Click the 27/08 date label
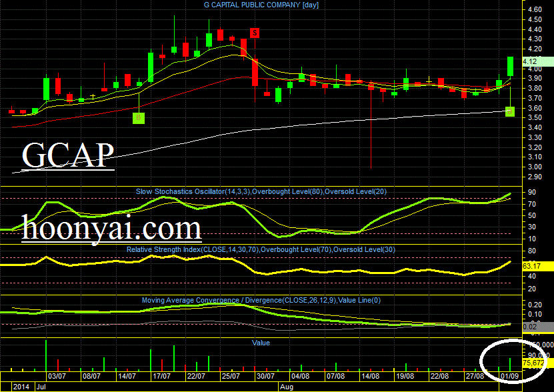The width and height of the screenshot is (554, 392). click(x=475, y=376)
